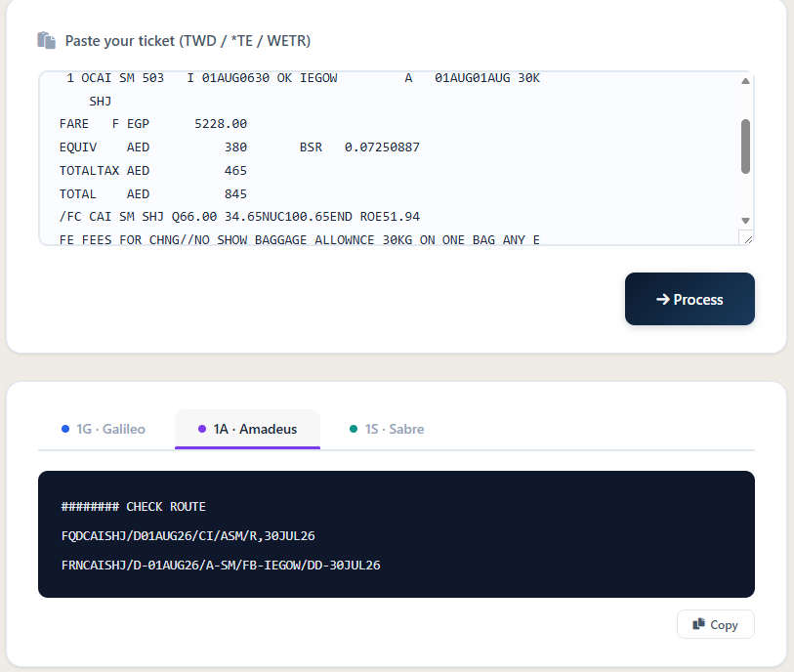The height and width of the screenshot is (672, 794).
Task: Click the ######## CHECK ROUTE output line
Action: click(x=134, y=507)
